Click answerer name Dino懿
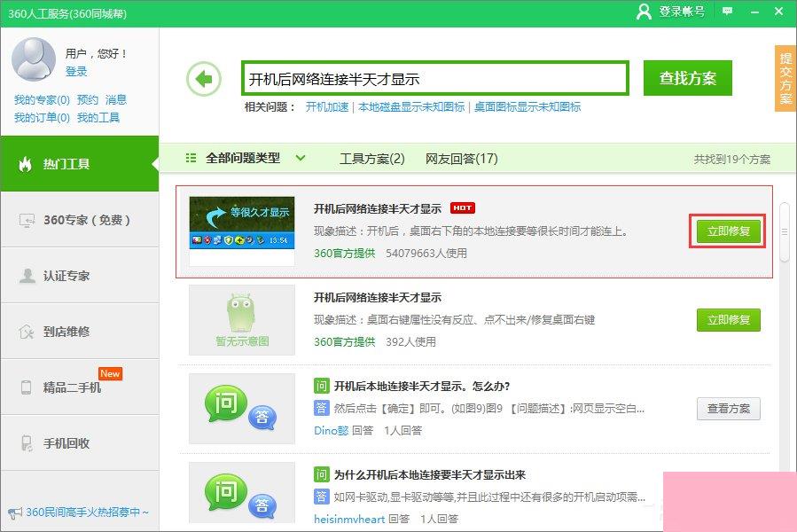 [331, 430]
